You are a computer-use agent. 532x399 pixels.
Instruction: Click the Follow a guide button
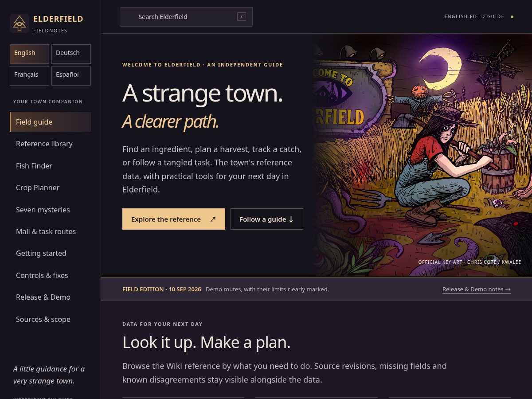click(267, 219)
